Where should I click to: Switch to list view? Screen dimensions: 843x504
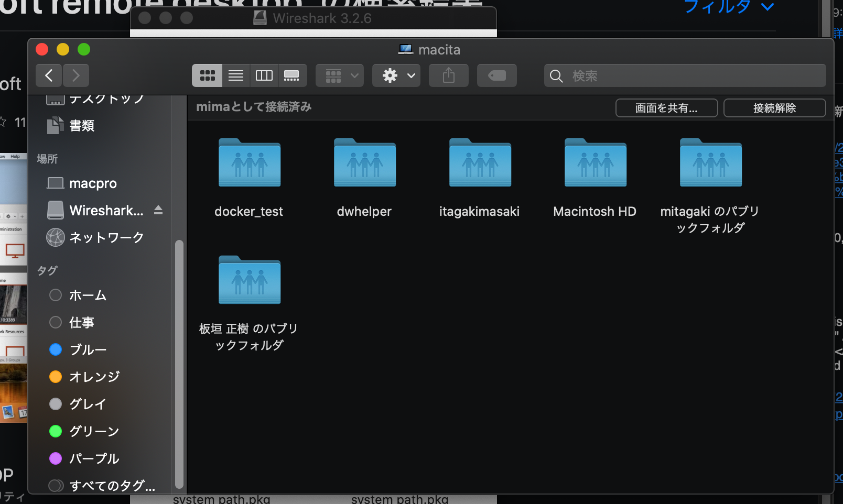(x=236, y=75)
